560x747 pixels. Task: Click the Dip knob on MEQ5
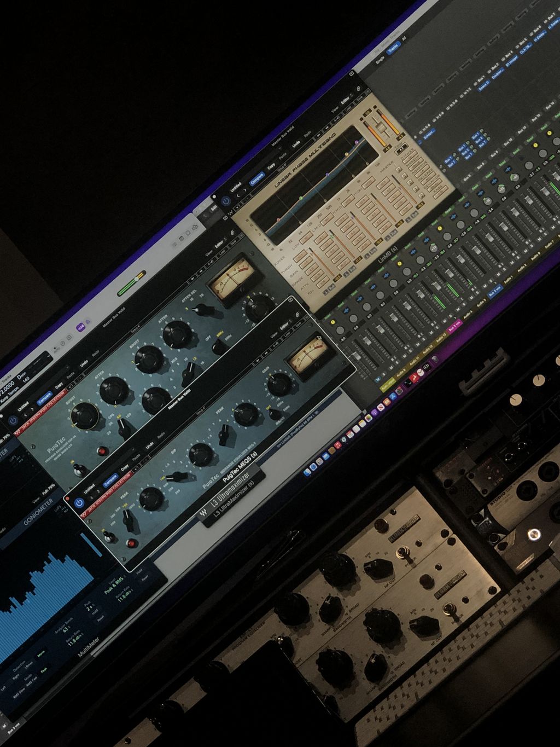201,454
